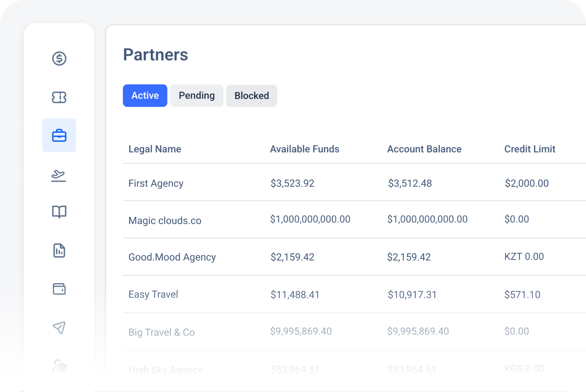This screenshot has height=392, width=586.
Task: Click Magic clouds.co available funds $1,000,000,000.00
Action: tap(310, 219)
